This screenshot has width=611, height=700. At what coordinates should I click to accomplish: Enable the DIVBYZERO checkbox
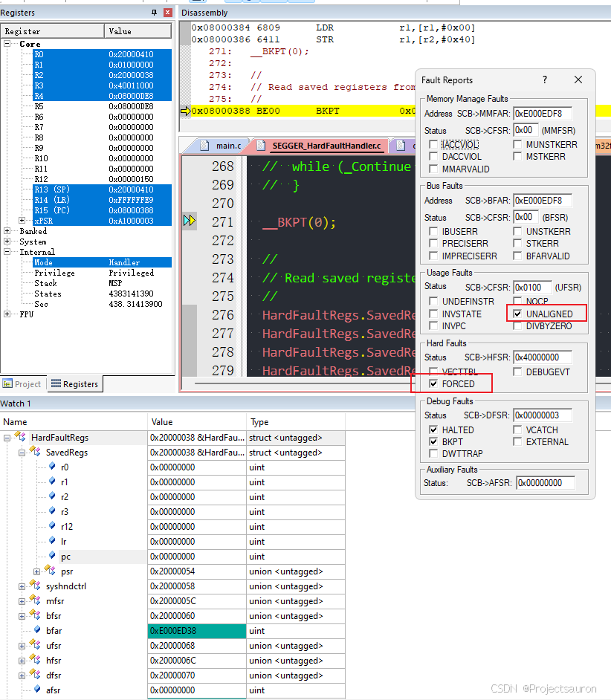pyautogui.click(x=517, y=326)
